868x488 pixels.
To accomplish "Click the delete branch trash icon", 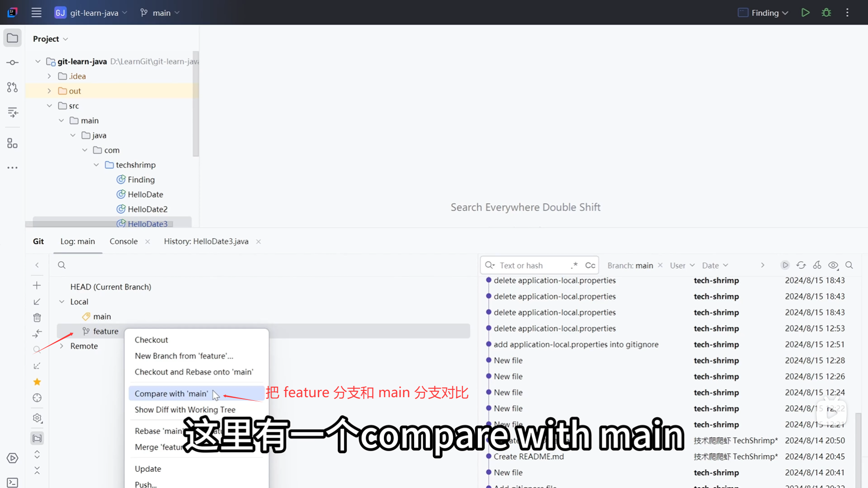I will (37, 318).
